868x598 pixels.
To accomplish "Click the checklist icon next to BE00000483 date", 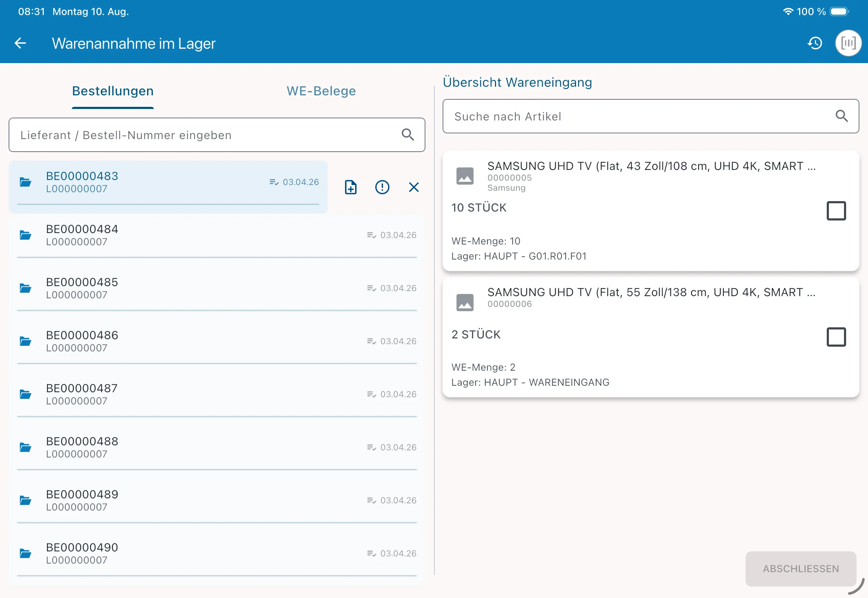I will pyautogui.click(x=274, y=182).
